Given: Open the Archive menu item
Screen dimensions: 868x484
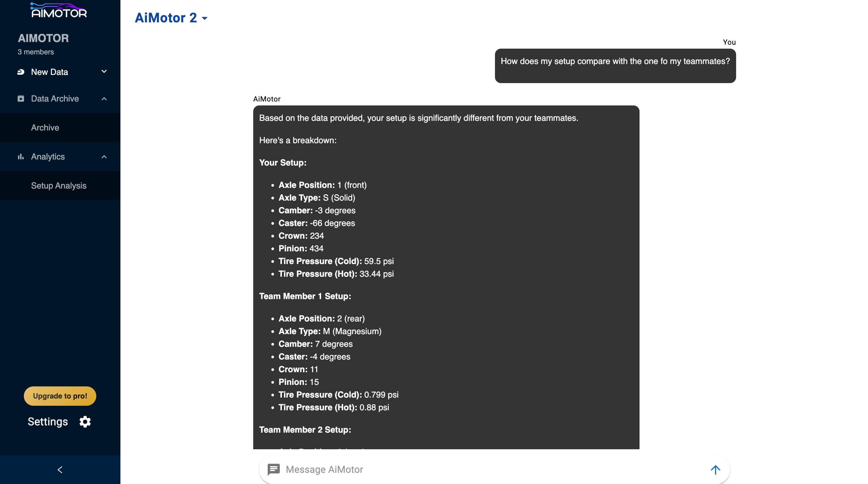Looking at the screenshot, I should [45, 127].
